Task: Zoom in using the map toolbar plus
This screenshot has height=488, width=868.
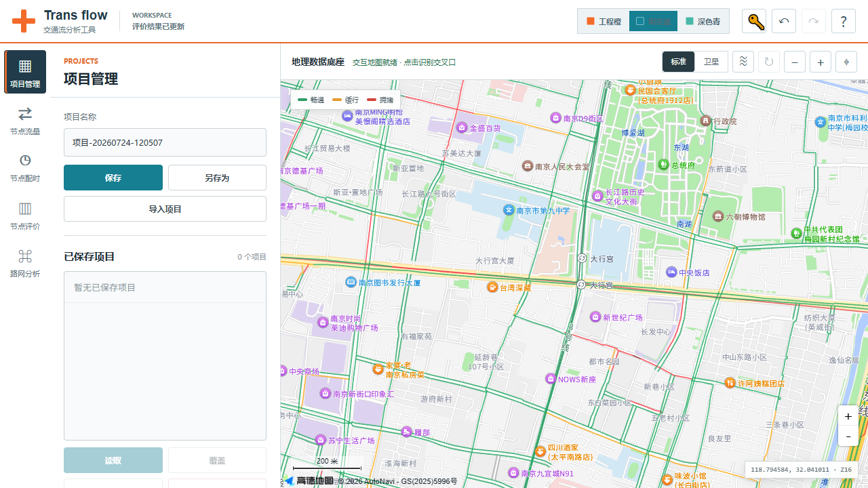Action: [x=821, y=62]
